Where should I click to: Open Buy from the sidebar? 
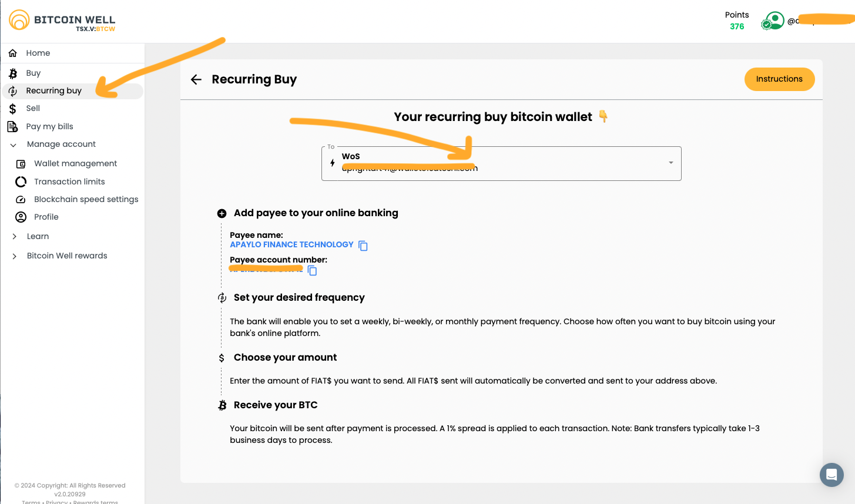(33, 73)
